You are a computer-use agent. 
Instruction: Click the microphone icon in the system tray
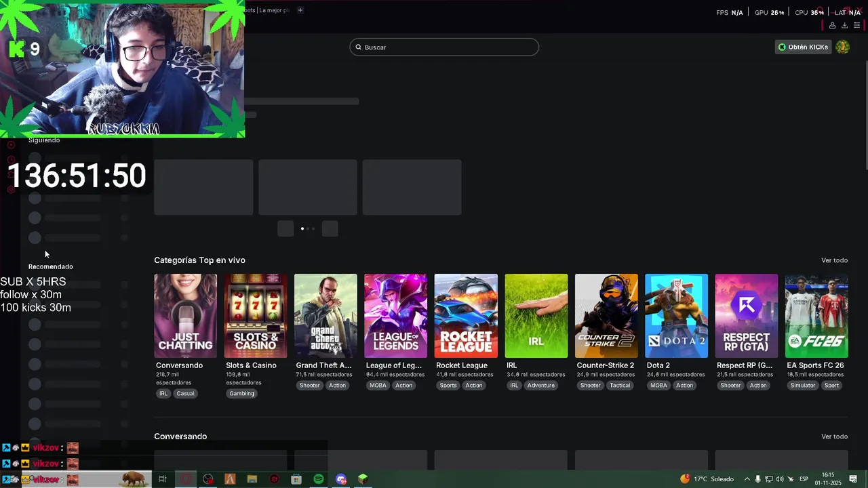(x=758, y=479)
